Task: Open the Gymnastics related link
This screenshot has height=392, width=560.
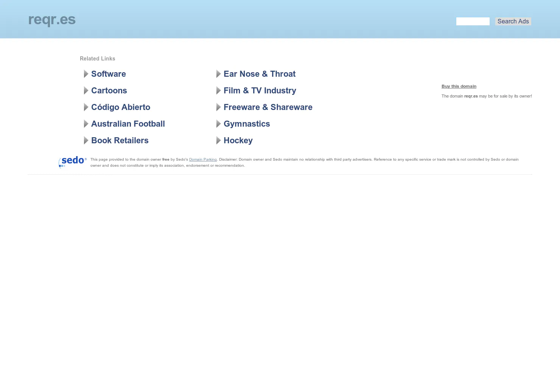Action: click(247, 124)
